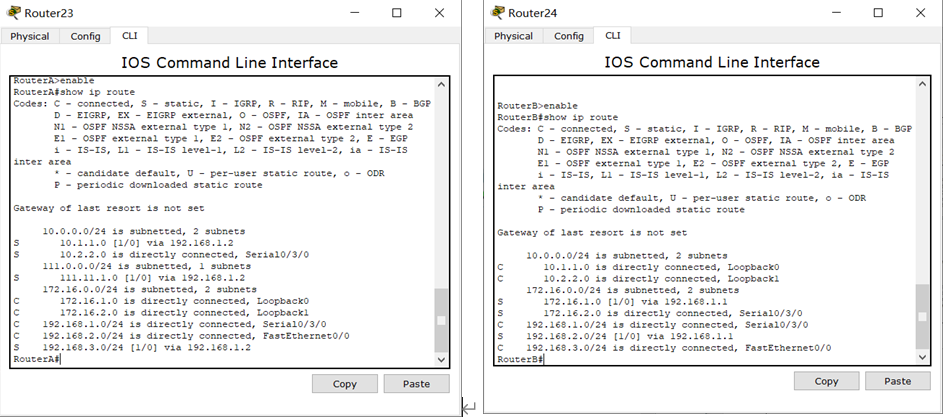Switch to the Config tab in Router24
This screenshot has height=417, width=947.
coord(569,36)
